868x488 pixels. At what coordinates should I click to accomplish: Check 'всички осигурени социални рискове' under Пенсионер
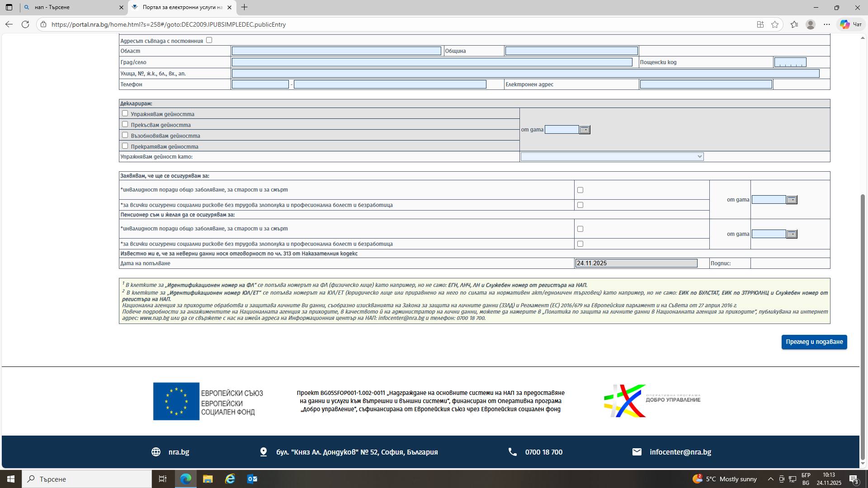(x=580, y=244)
